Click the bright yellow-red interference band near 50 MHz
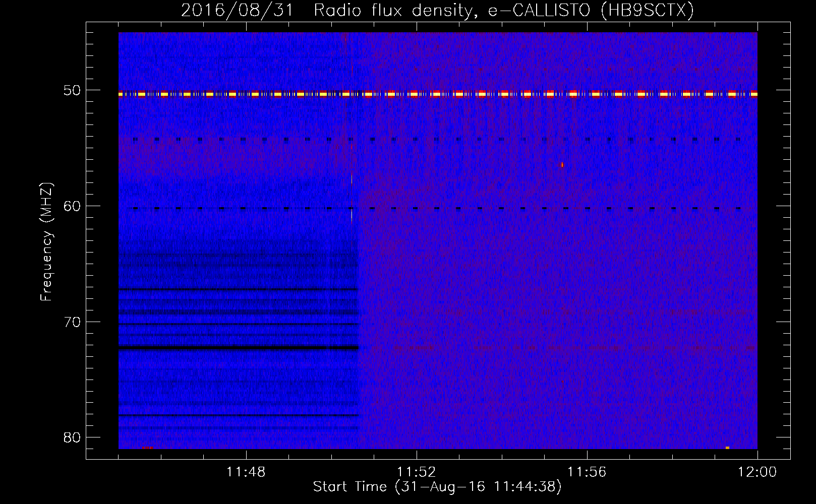The width and height of the screenshot is (816, 504). pos(438,94)
